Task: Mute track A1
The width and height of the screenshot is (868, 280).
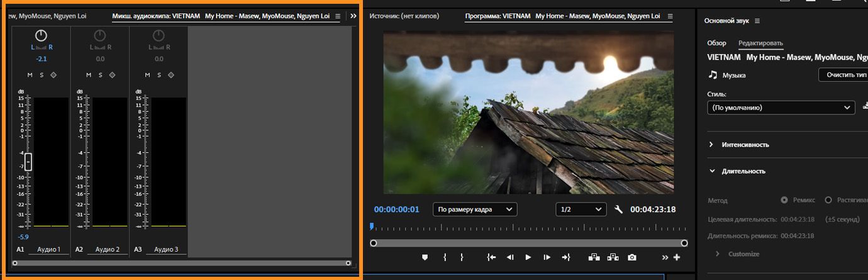Action: coord(30,75)
